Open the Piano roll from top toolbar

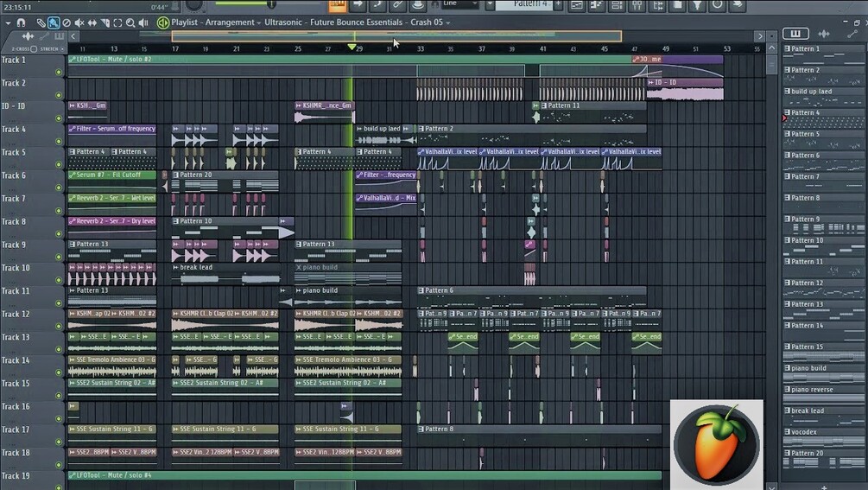coord(597,5)
